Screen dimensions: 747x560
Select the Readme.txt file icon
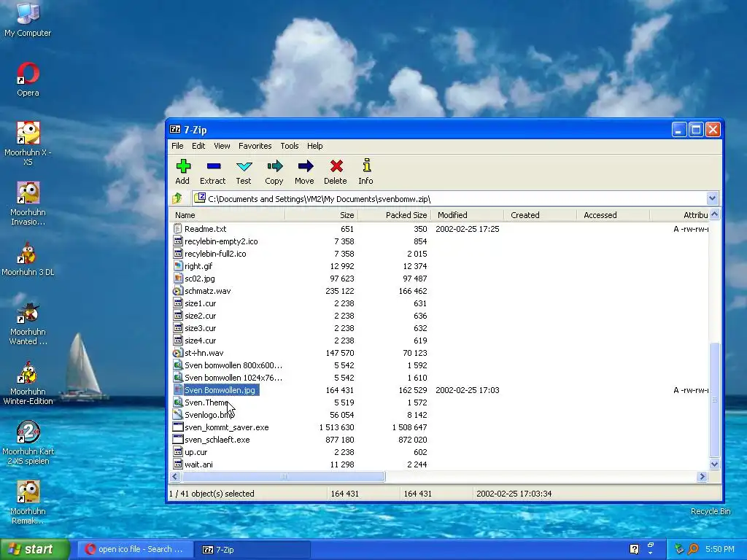(x=178, y=229)
